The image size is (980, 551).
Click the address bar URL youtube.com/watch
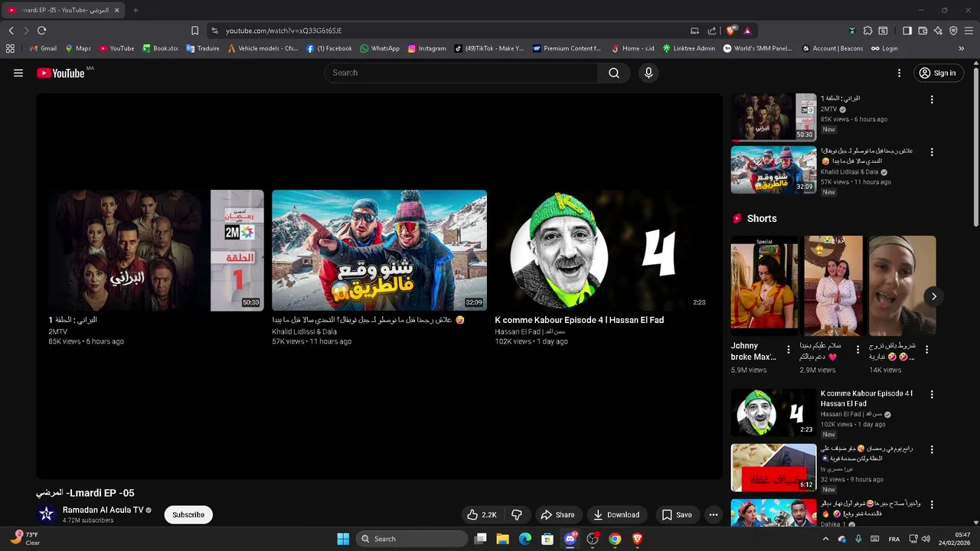[283, 31]
